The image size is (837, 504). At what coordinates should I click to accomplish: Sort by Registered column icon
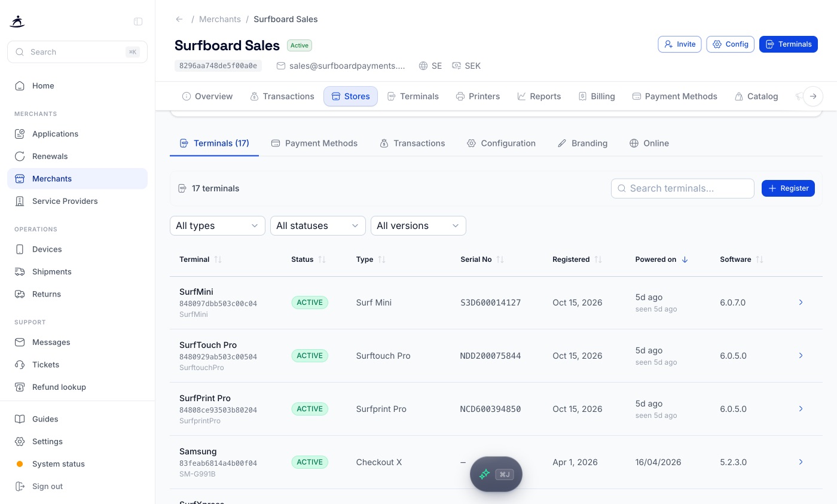pos(598,259)
